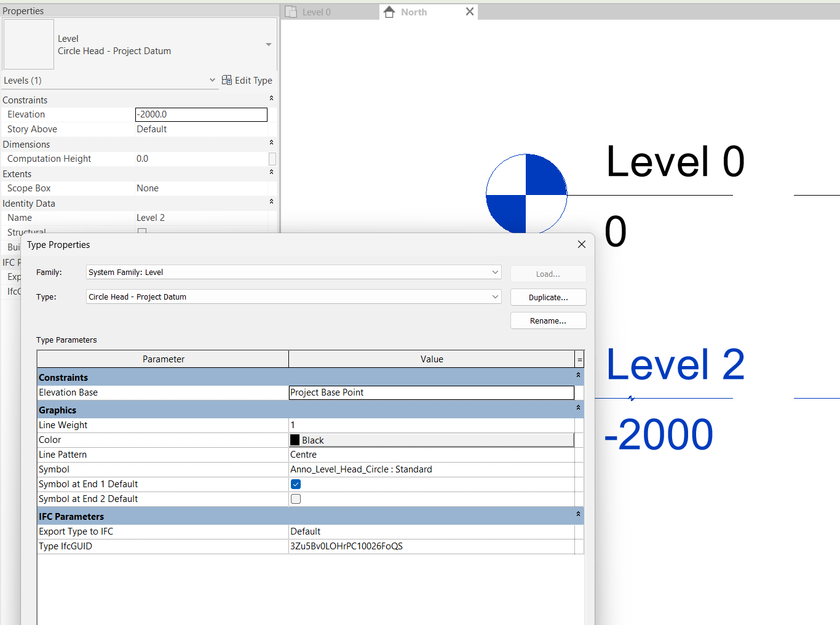840x625 pixels.
Task: Check the Structural checkbox in Identity Data
Action: click(x=142, y=231)
